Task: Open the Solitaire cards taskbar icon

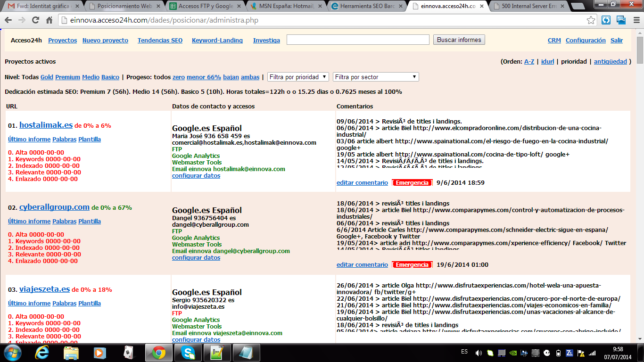Action: coord(129,353)
